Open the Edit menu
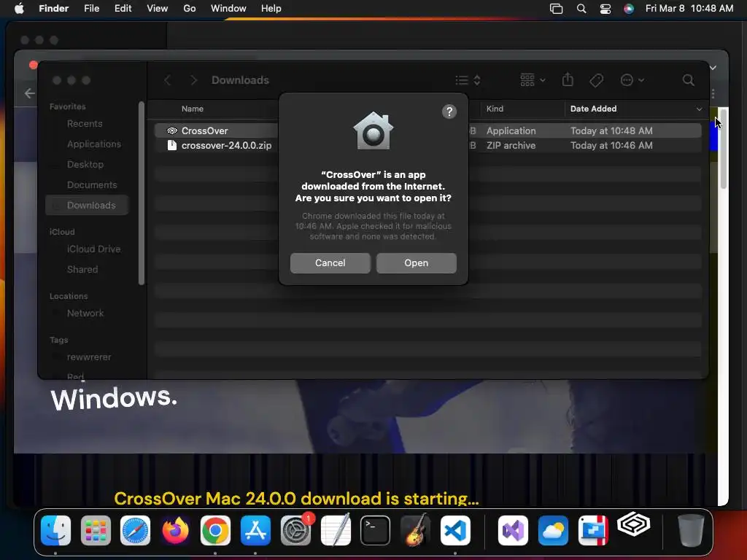747x560 pixels. click(123, 9)
